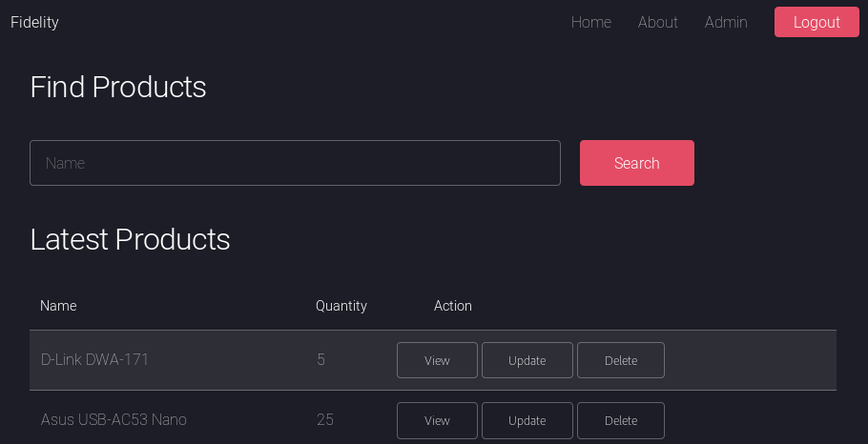Delete the Asus USB-AC53 Nano product

(x=620, y=420)
